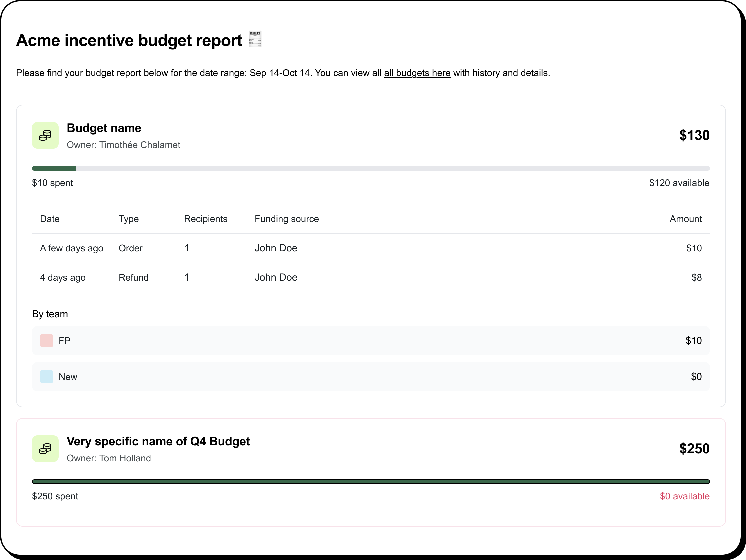Viewport: 746px width, 560px height.
Task: Open the "all budgets here" link
Action: (x=417, y=73)
